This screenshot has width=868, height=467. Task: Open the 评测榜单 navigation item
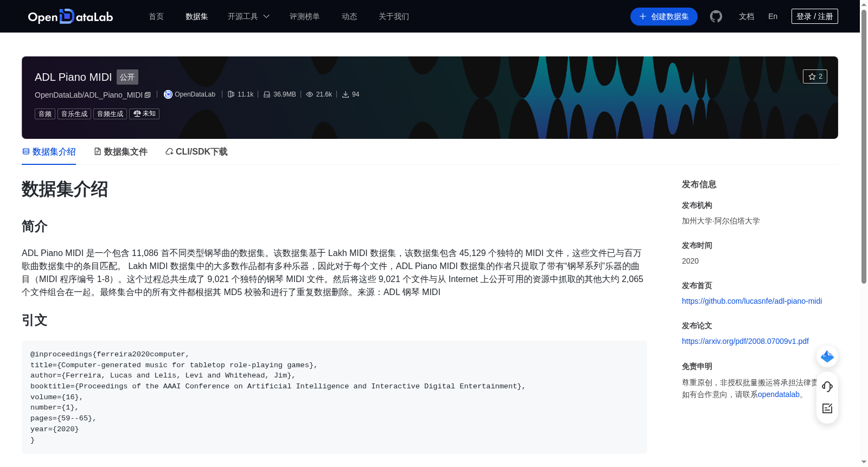click(305, 17)
